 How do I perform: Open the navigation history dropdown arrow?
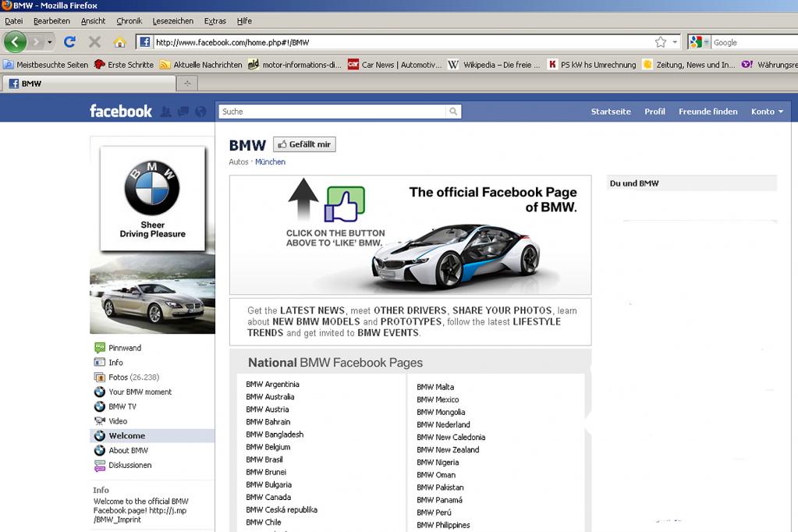(49, 42)
